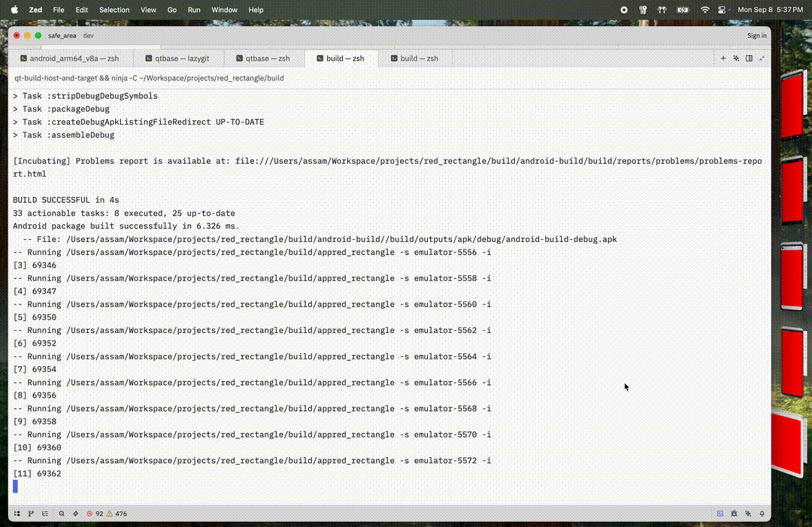Open the Go menu
Screen dimensions: 812x527
(172, 10)
